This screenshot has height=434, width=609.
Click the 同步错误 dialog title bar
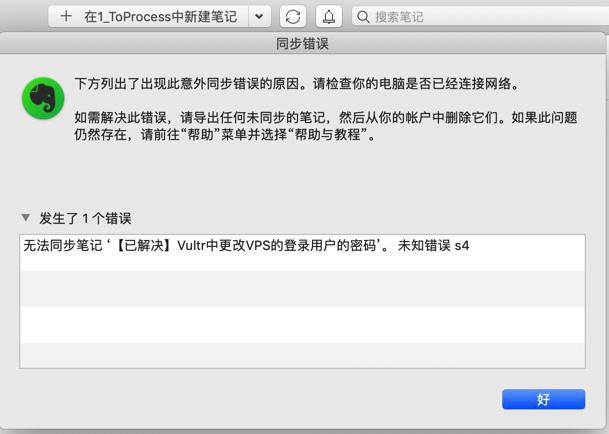[302, 44]
